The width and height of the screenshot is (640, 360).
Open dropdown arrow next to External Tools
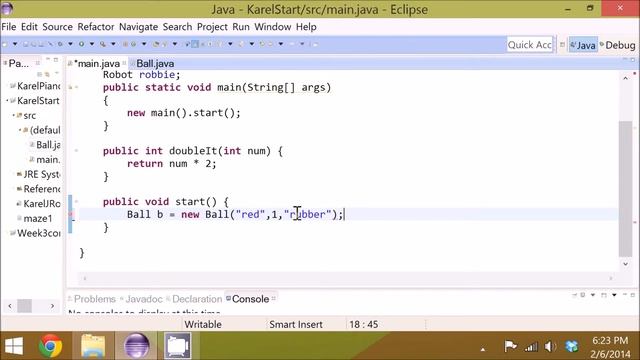click(x=113, y=44)
